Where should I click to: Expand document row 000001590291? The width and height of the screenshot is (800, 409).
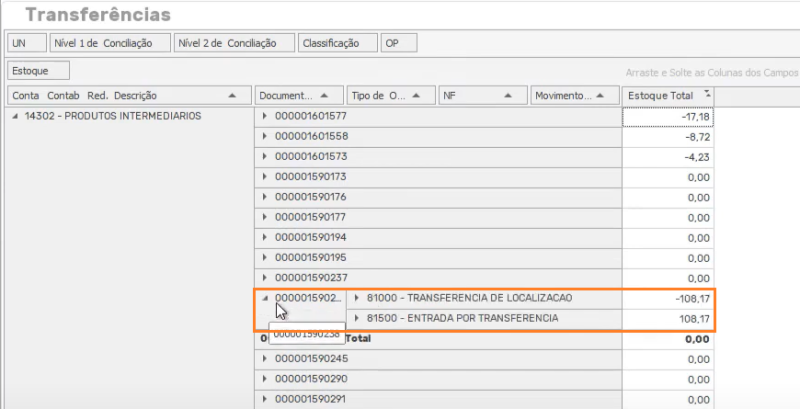[x=264, y=399]
